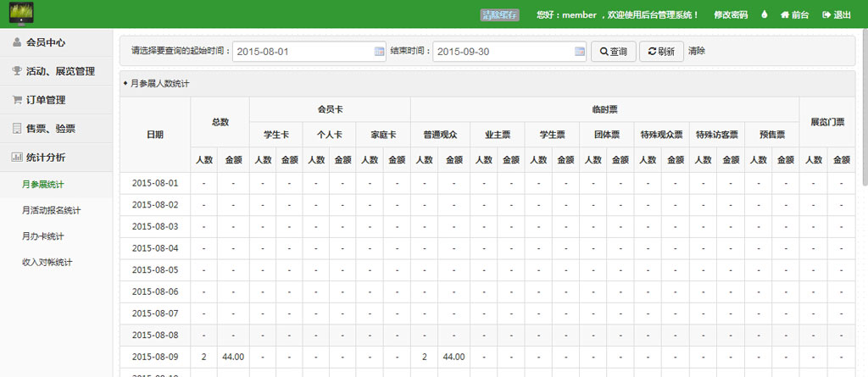Click the 清除 clear link

point(696,52)
